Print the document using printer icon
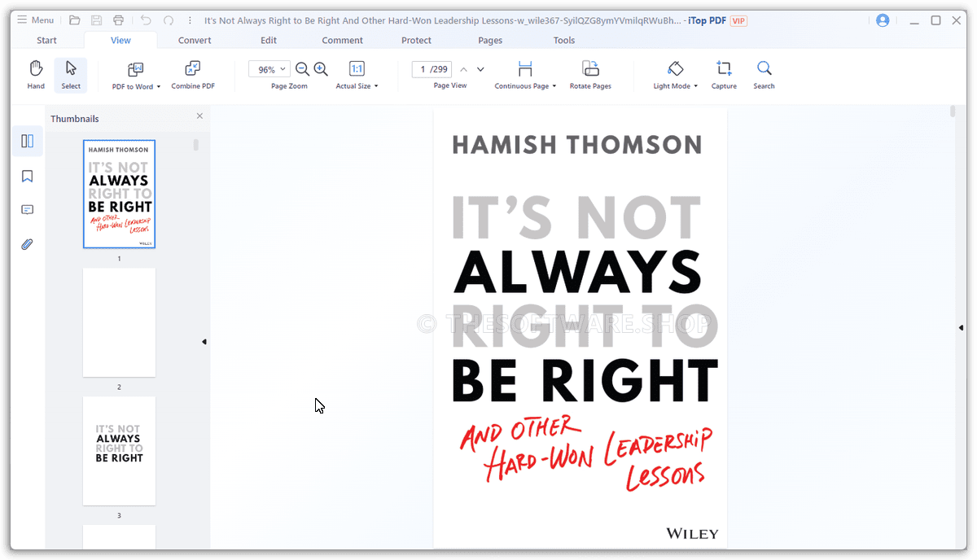The width and height of the screenshot is (977, 560). pos(119,20)
